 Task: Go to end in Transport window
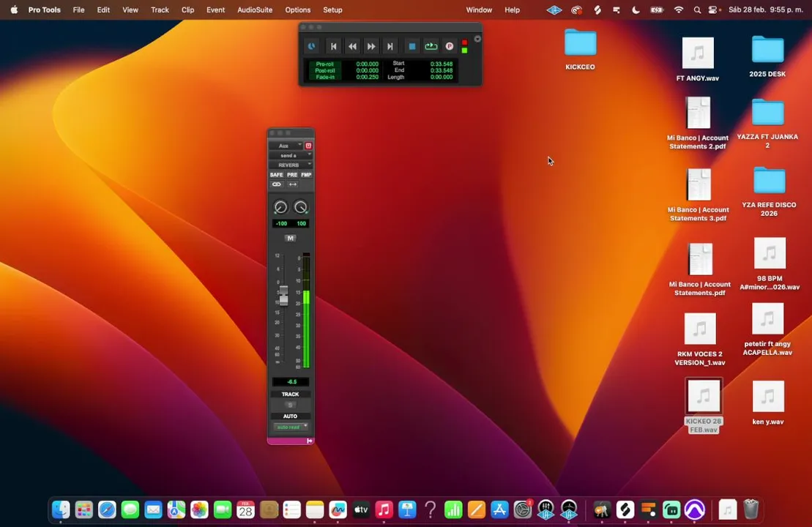[x=390, y=46]
